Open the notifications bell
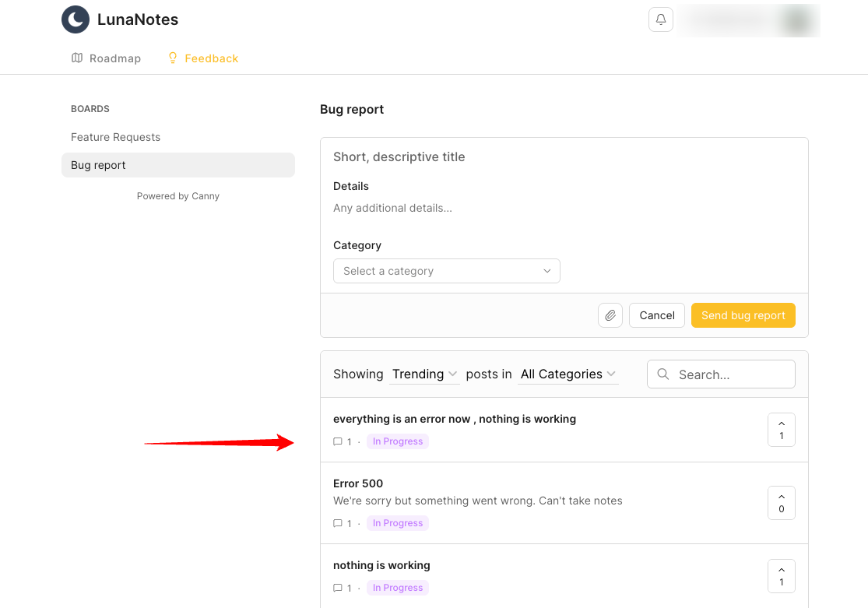Image resolution: width=868 pixels, height=608 pixels. click(x=661, y=19)
